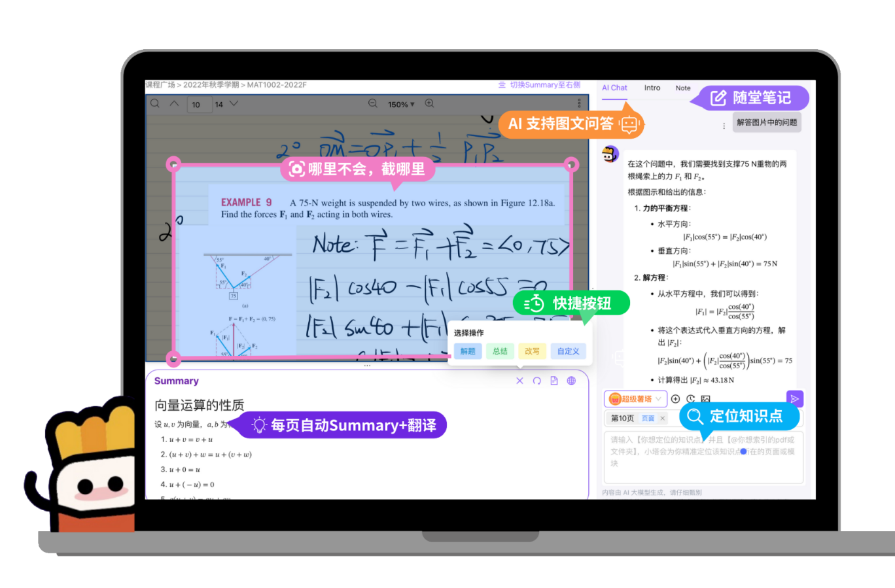Screen dimensions: 895x588
Task: Open the globe translation icon in Summary bar
Action: (571, 381)
